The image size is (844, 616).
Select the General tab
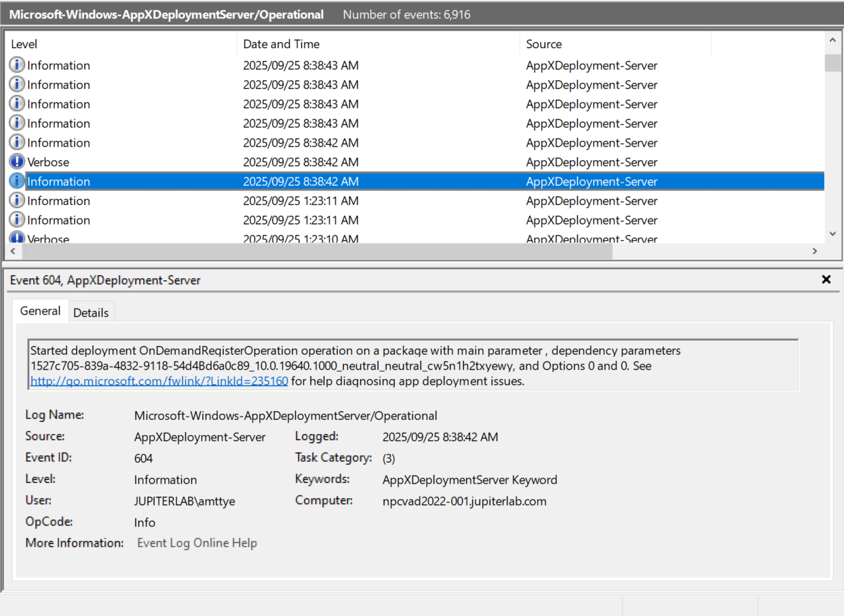point(40,311)
